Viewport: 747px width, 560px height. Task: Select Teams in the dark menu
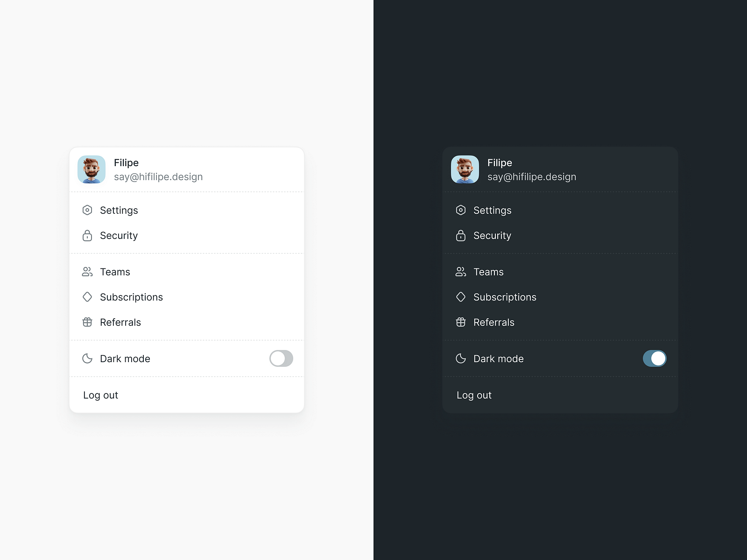[x=489, y=272]
